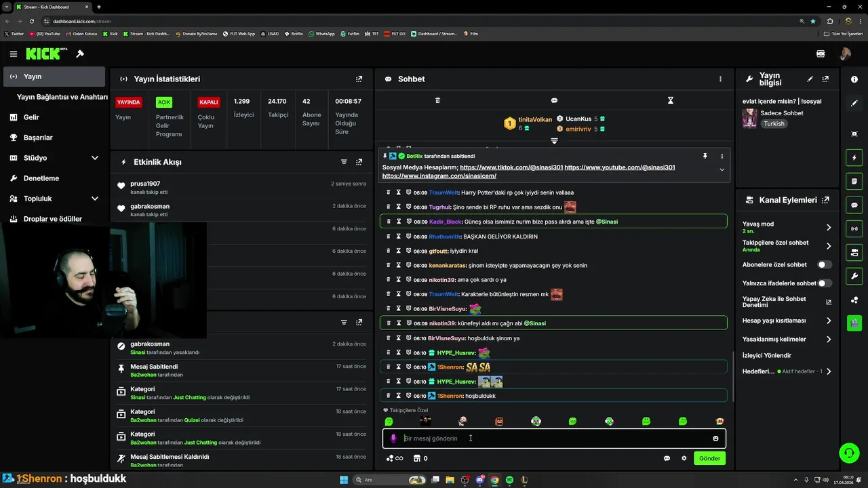Click username 1Shenron in the hoşbuldukk message

pos(449,396)
